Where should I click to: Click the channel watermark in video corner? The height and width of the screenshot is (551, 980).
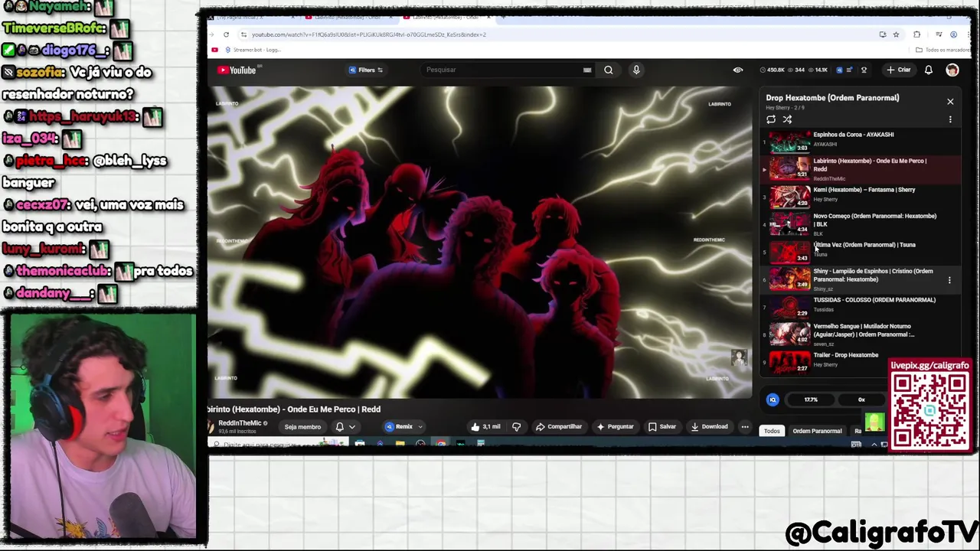pyautogui.click(x=738, y=358)
